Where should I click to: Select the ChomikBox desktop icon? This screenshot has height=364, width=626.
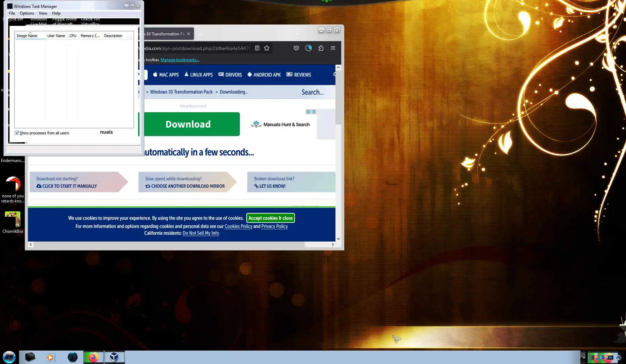point(13,222)
